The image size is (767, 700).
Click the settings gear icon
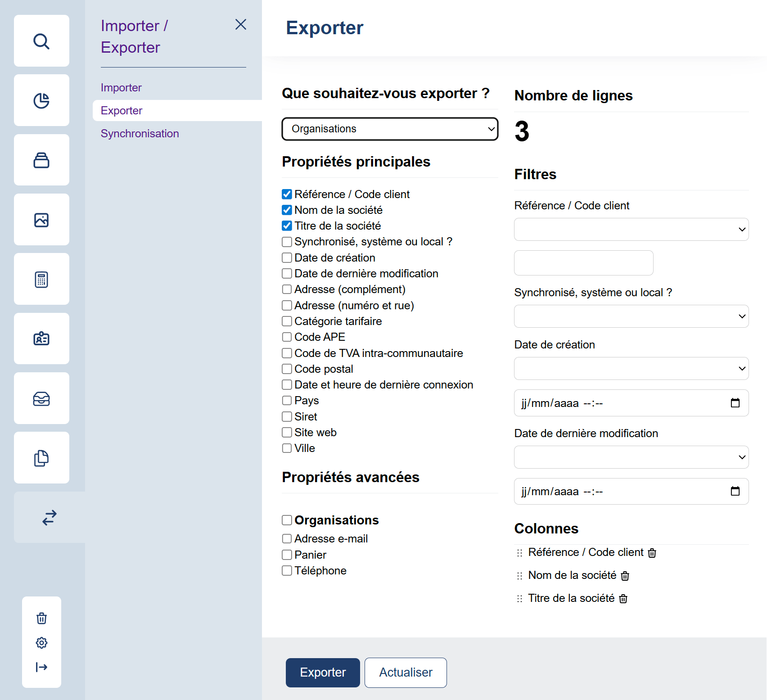[41, 642]
